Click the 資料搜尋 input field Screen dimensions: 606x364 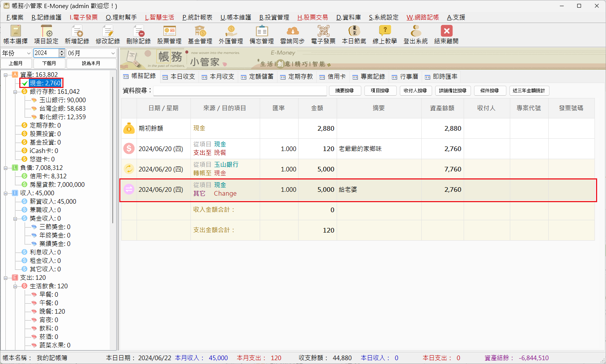[240, 91]
